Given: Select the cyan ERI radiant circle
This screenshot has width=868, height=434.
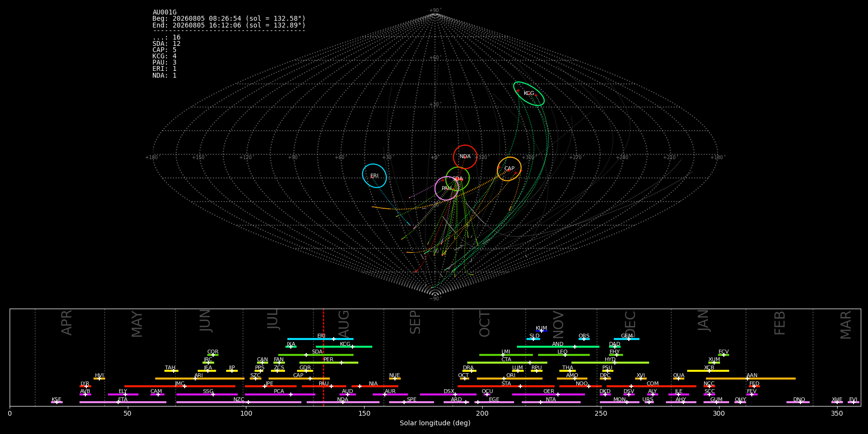Looking at the screenshot, I should (x=374, y=176).
